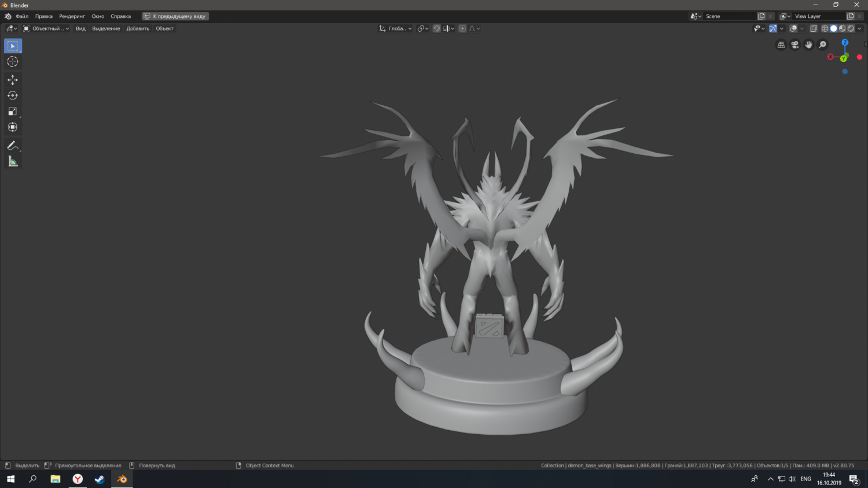Click the К предыдущему виду button

click(175, 16)
